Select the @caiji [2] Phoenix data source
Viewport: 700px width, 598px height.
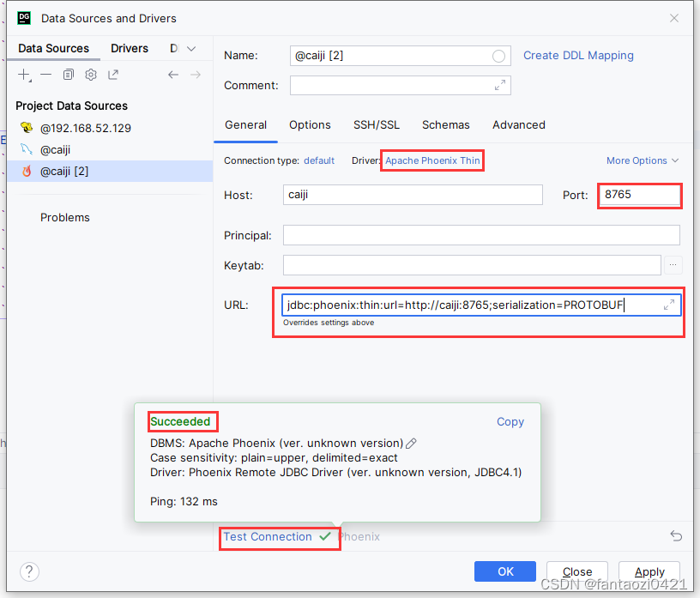[x=110, y=171]
